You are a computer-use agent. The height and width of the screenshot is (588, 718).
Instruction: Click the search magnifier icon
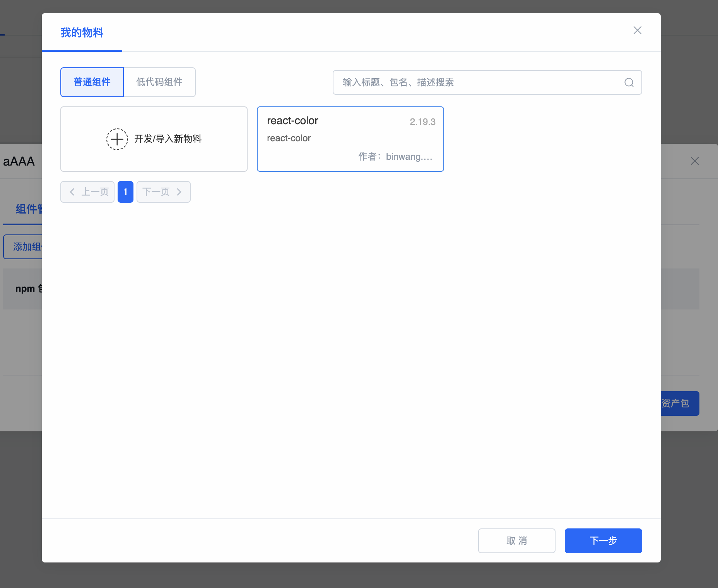tap(629, 82)
